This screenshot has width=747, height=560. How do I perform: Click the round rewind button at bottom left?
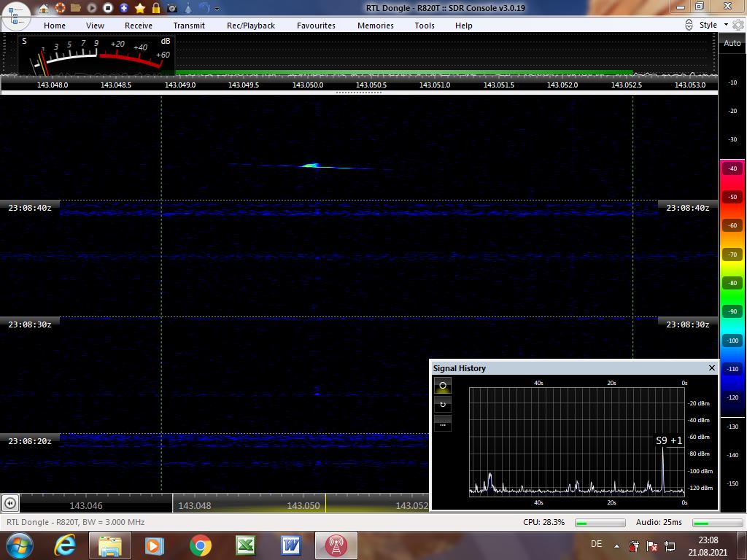pyautogui.click(x=10, y=503)
